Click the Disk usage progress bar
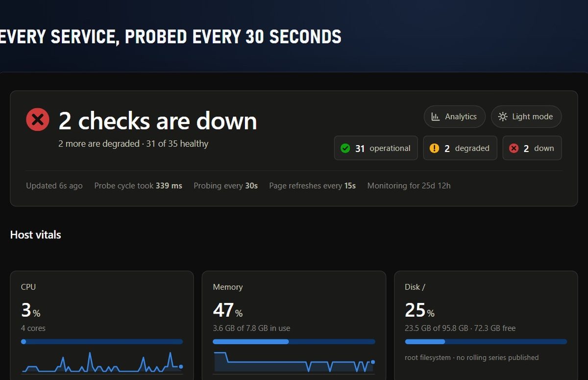Image resolution: width=588 pixels, height=380 pixels. [486, 342]
